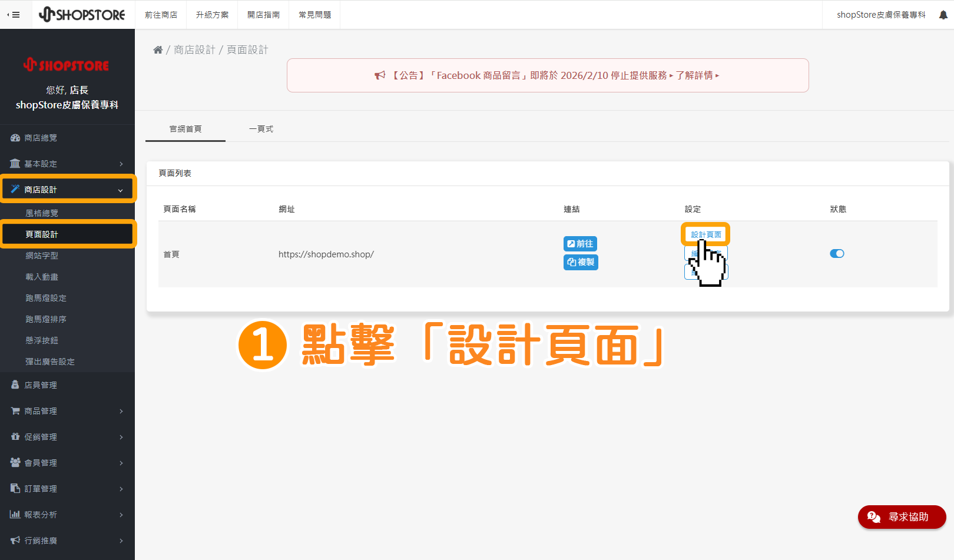This screenshot has height=560, width=954.
Task: Click the home icon in the breadcrumb
Action: click(x=158, y=49)
